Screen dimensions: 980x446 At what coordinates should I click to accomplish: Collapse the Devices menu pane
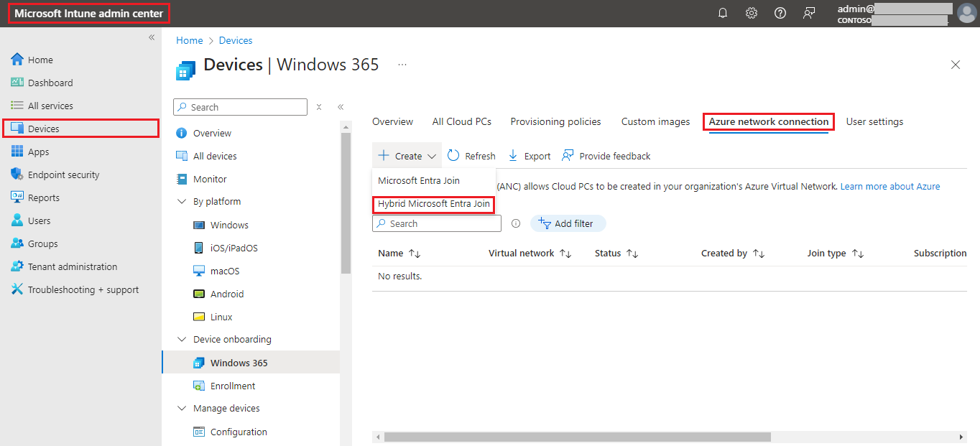tap(341, 107)
